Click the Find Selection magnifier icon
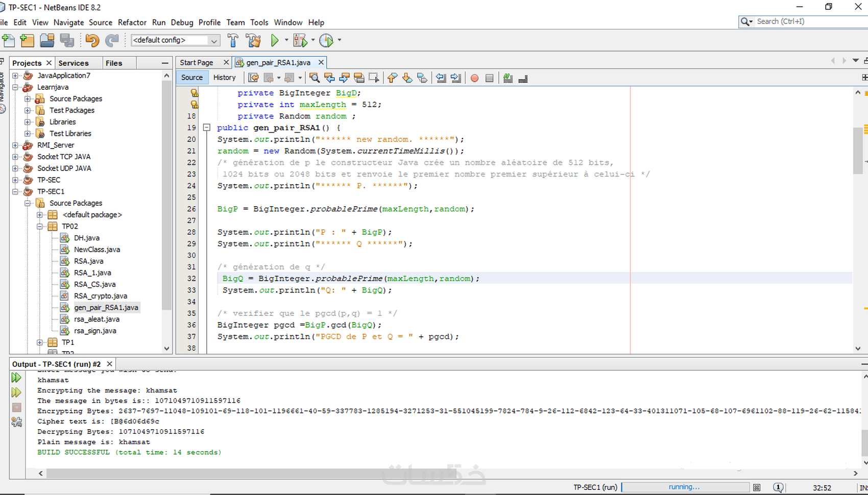The width and height of the screenshot is (868, 495). tap(315, 78)
